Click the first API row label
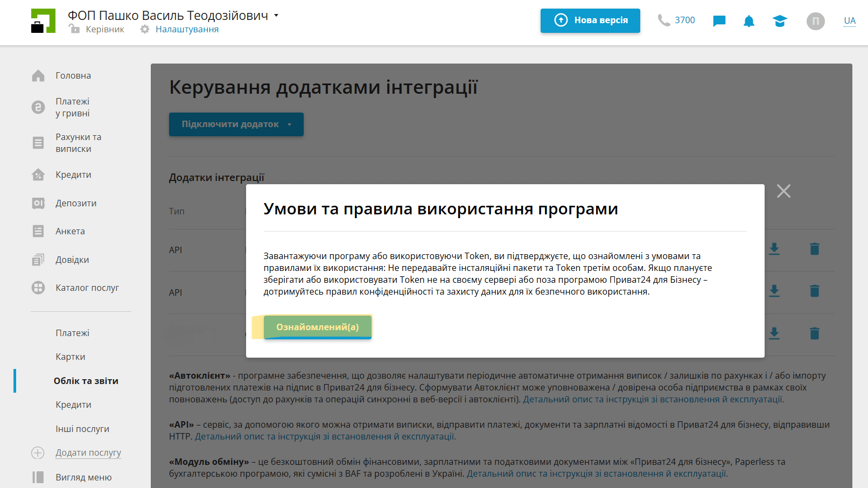The image size is (868, 488). (176, 250)
